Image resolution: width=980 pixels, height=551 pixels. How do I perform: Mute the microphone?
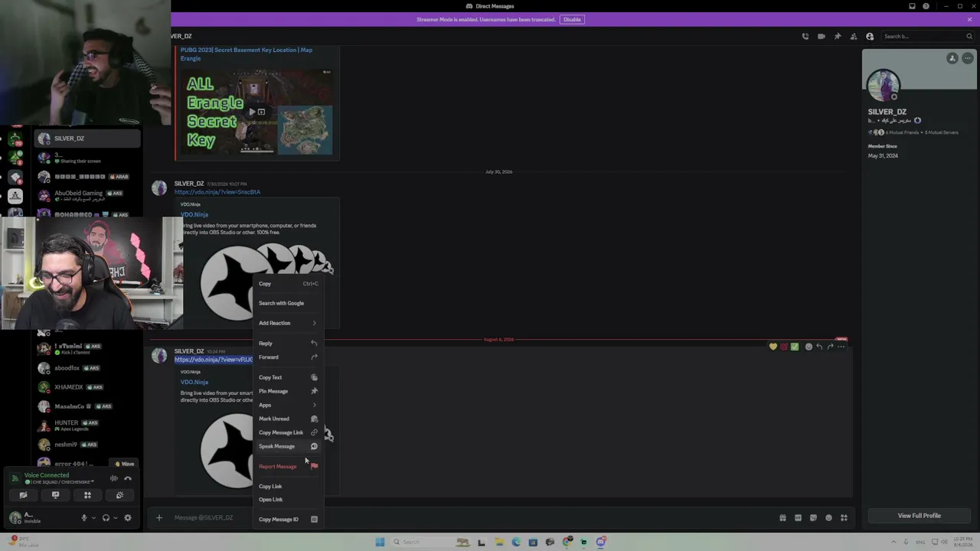pyautogui.click(x=84, y=518)
